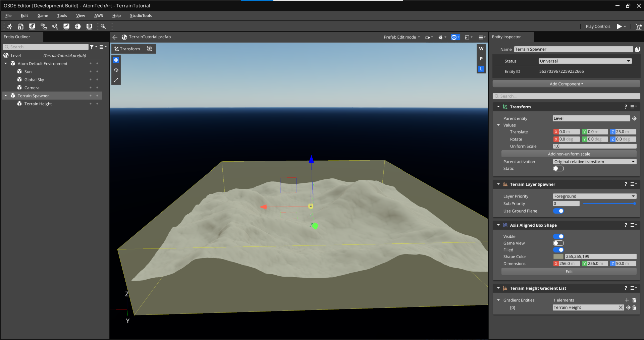Toggle the Static transform switch
Image resolution: width=644 pixels, height=340 pixels.
coord(558,169)
